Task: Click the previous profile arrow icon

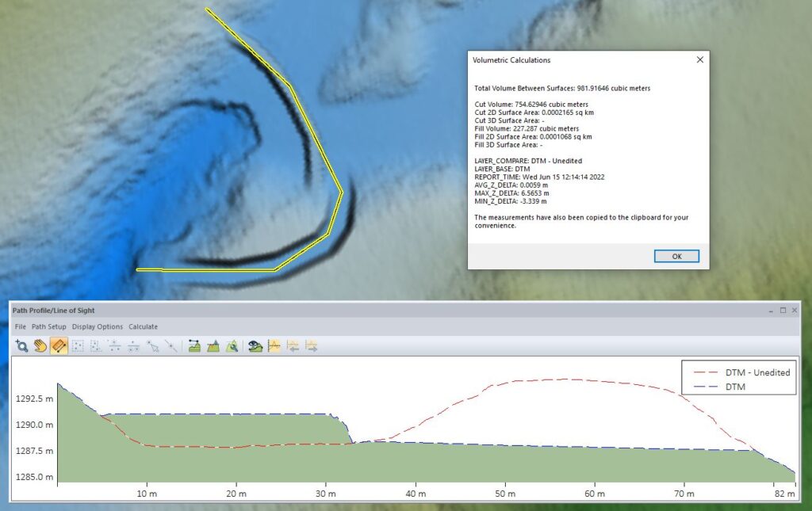Action: click(293, 346)
